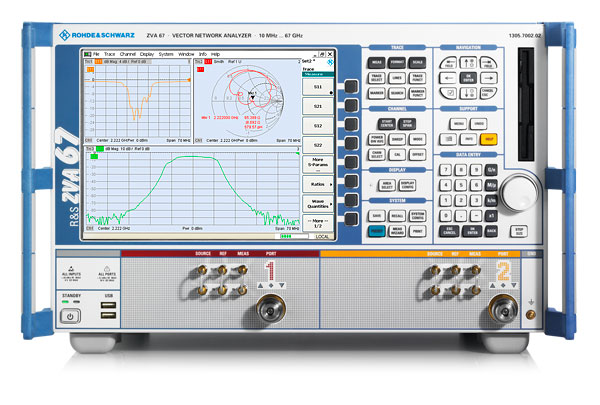Tap the minus sign key

(x=476, y=216)
